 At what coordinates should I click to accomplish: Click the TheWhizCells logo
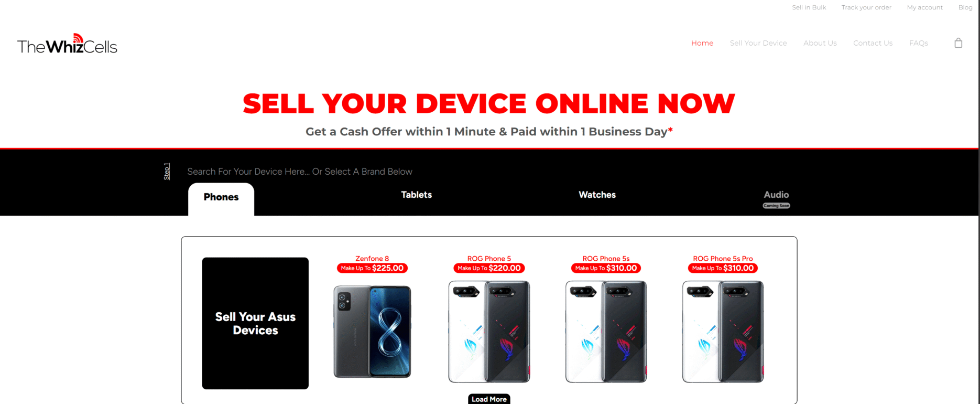click(x=67, y=44)
